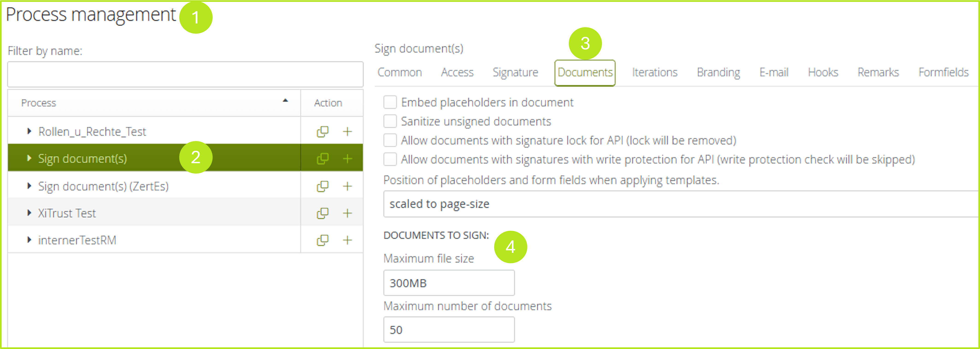Click plus icon in internerTestRM row
Screen dimensions: 980x349
tap(347, 240)
